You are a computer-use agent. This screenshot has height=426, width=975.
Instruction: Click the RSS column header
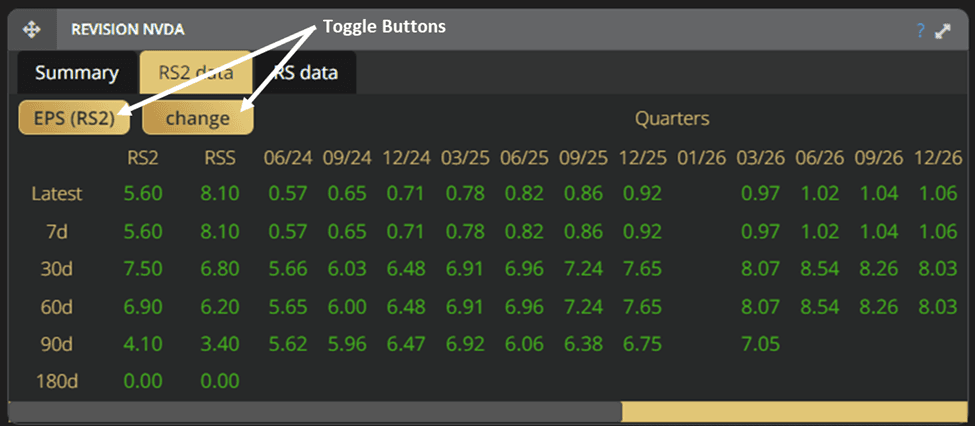pyautogui.click(x=221, y=159)
